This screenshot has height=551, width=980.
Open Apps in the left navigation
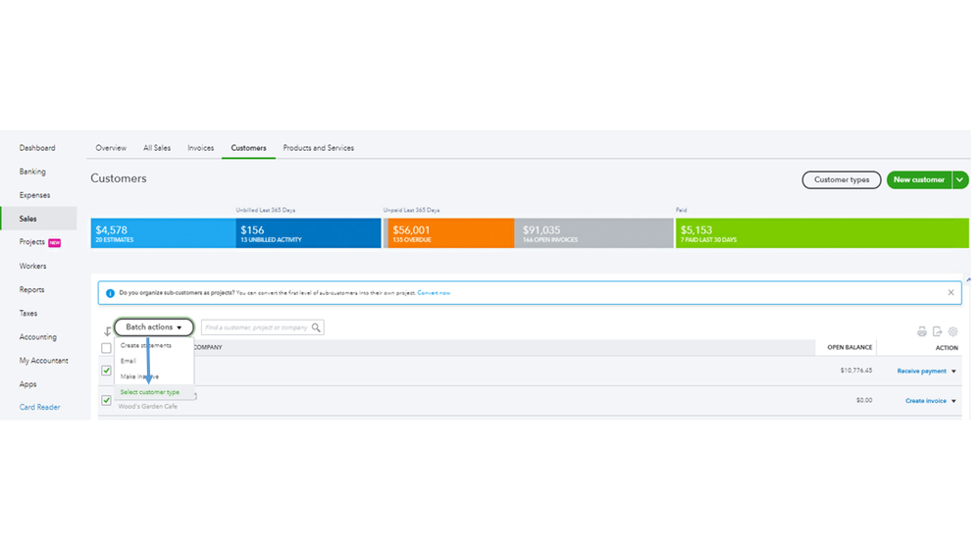(27, 385)
